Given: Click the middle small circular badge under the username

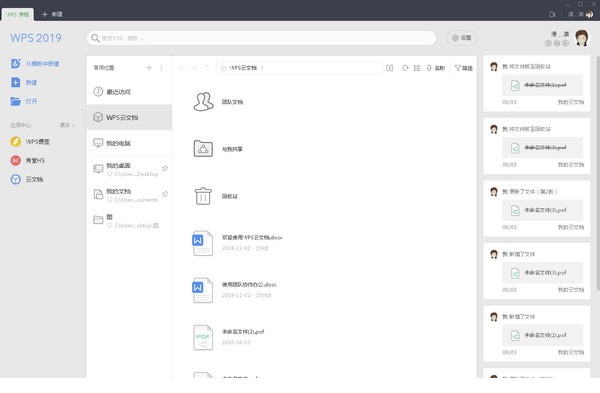Looking at the screenshot, I should [x=557, y=43].
